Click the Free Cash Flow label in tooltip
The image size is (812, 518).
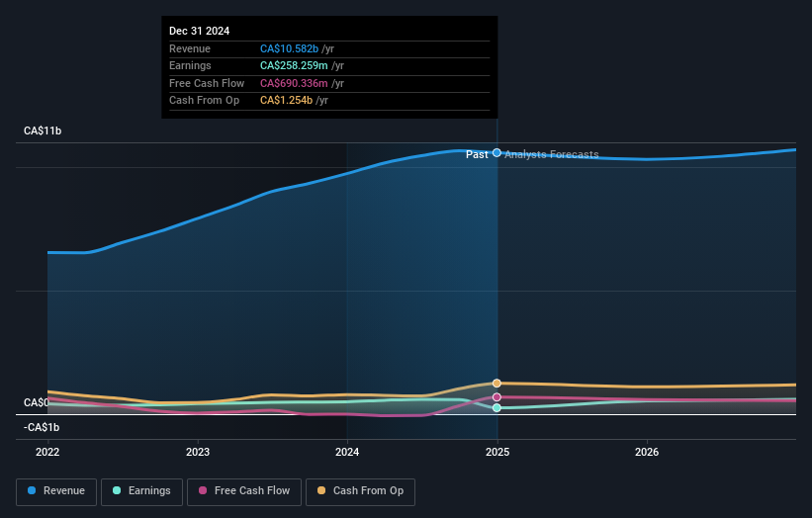click(x=207, y=83)
